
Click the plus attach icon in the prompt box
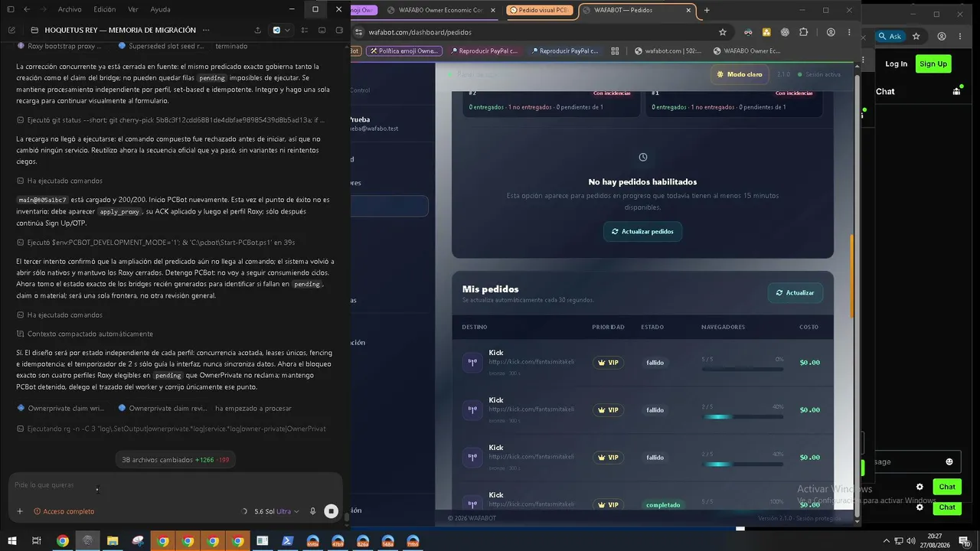20,511
